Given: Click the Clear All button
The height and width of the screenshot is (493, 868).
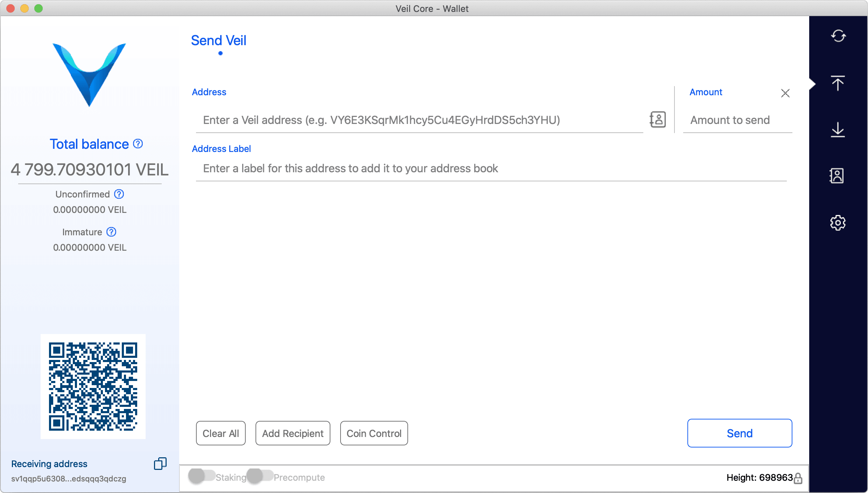Looking at the screenshot, I should tap(220, 433).
